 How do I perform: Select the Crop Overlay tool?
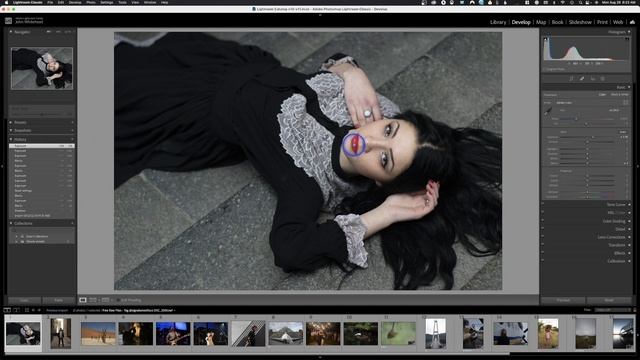pos(571,78)
